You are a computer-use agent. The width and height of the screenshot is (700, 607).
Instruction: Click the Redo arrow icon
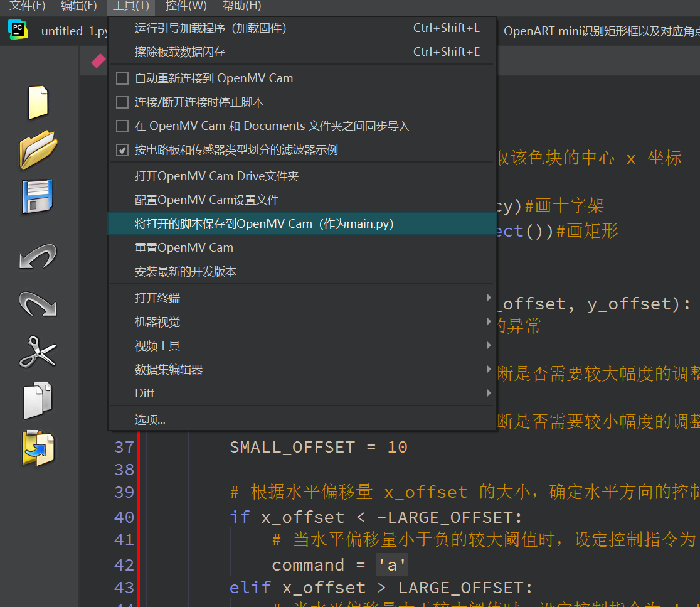click(x=38, y=304)
